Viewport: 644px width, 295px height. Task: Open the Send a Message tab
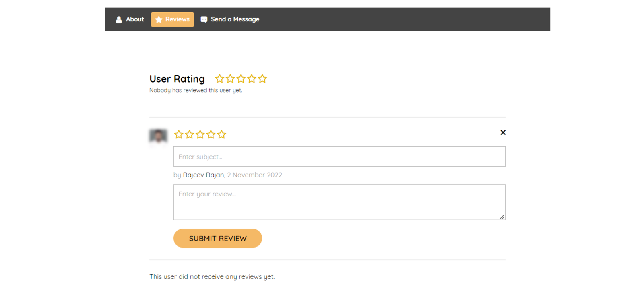(x=230, y=19)
